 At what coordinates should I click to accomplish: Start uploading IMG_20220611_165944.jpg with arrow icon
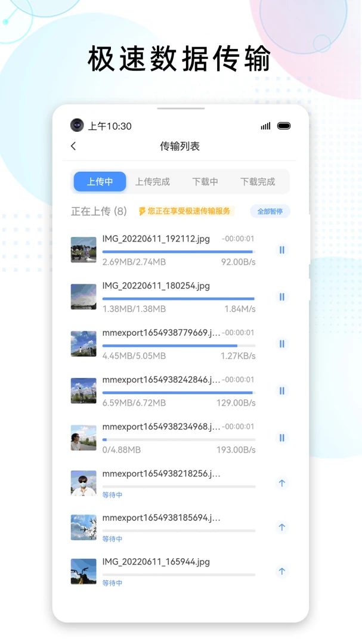[282, 571]
